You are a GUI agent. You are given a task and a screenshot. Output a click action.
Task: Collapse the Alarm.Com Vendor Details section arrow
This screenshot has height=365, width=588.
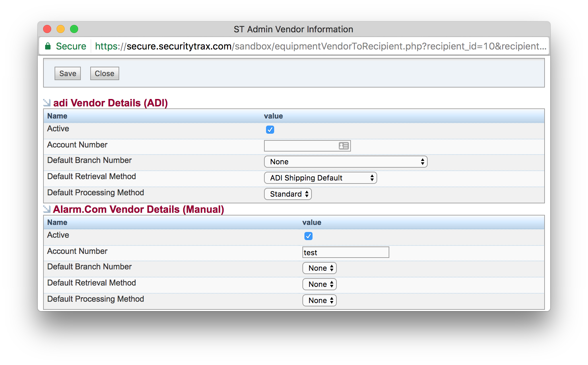(x=47, y=209)
